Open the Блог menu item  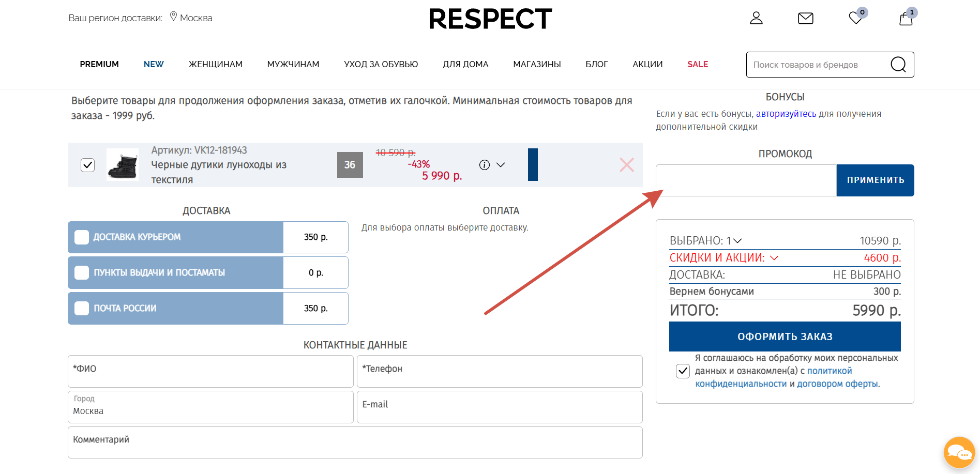597,64
